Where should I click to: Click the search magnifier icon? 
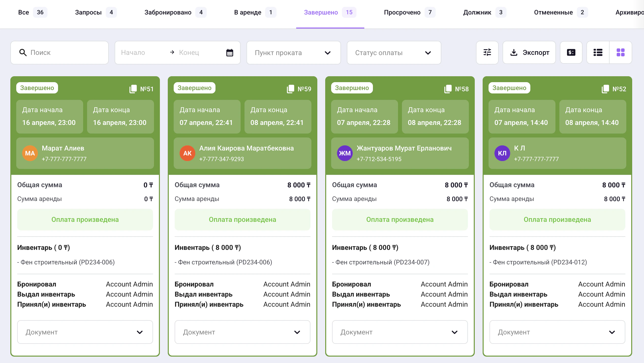23,52
